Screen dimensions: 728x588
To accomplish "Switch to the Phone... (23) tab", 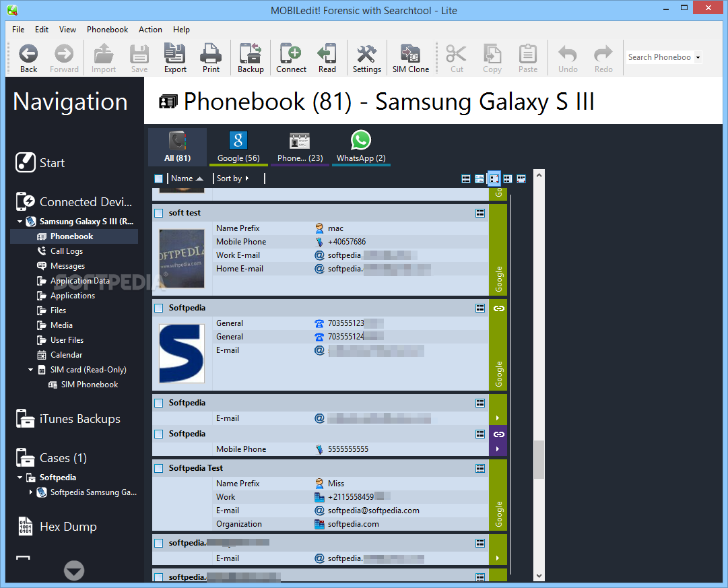I will click(300, 148).
